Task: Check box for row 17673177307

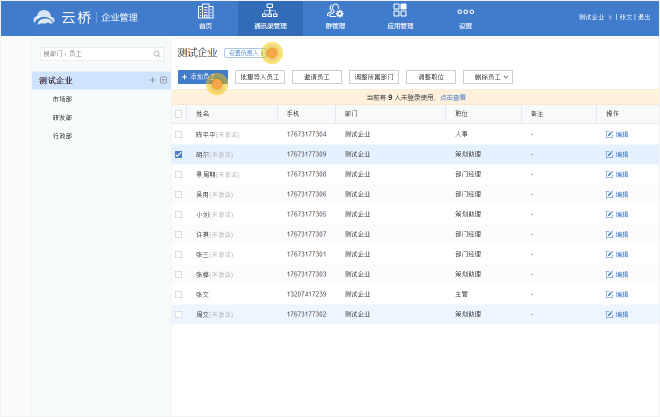Action: pos(178,234)
